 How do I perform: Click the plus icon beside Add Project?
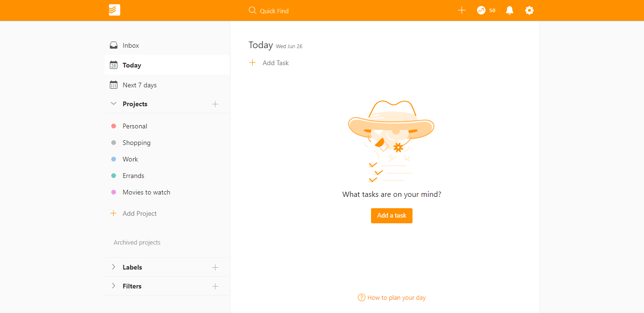pos(113,213)
